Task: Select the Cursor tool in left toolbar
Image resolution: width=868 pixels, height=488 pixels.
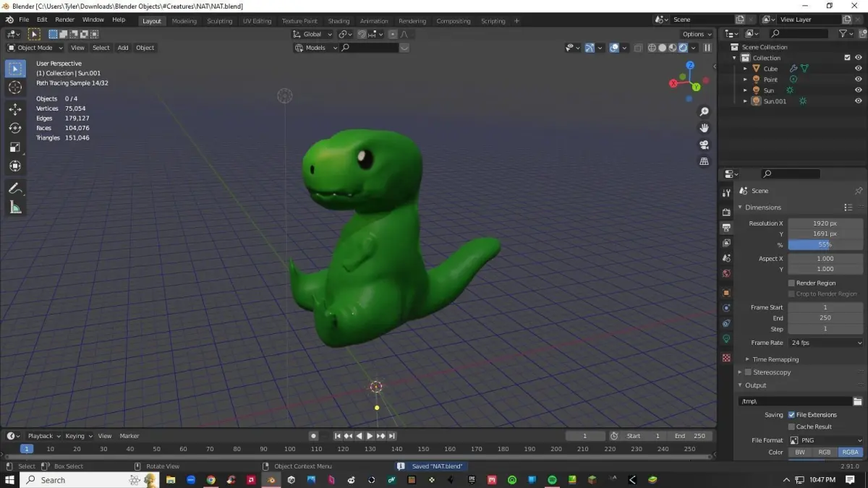Action: [15, 87]
